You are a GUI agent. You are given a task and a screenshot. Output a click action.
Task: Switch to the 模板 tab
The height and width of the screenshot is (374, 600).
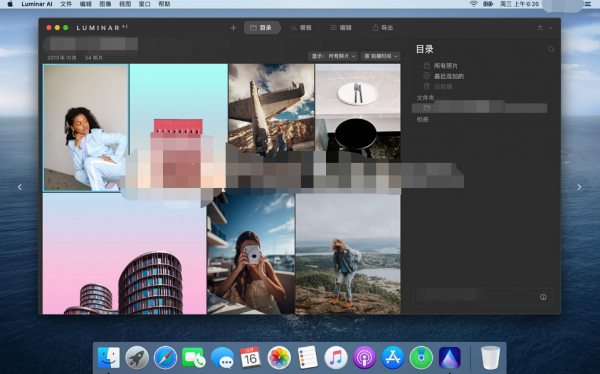[301, 28]
